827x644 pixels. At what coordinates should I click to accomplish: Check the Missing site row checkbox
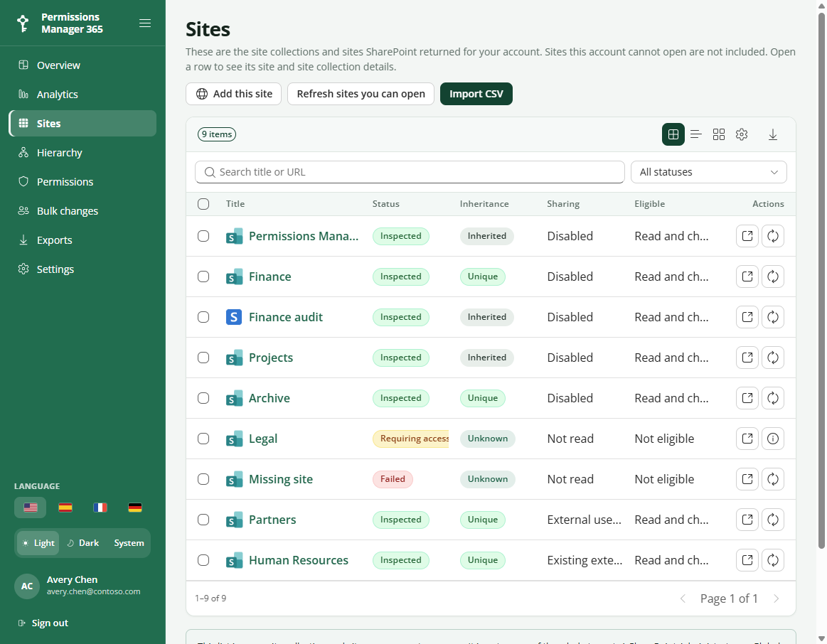[203, 479]
